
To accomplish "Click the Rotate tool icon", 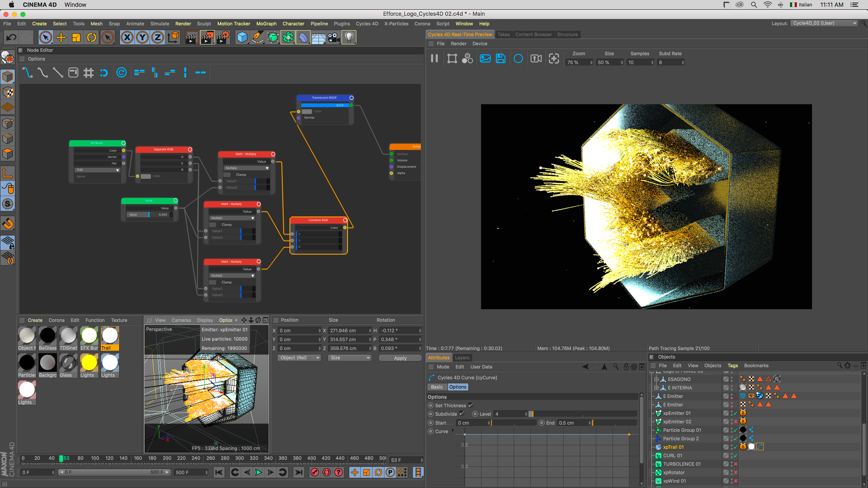I will [92, 37].
